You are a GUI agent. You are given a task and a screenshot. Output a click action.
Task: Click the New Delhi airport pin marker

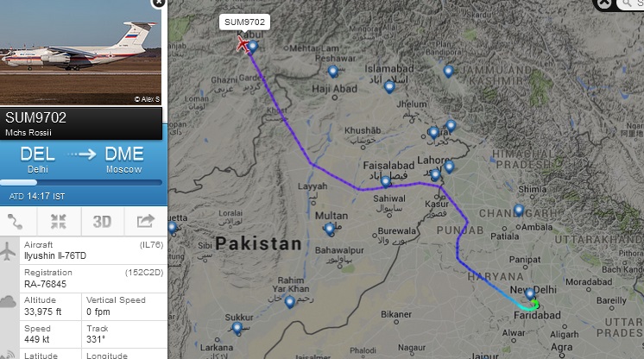530,294
